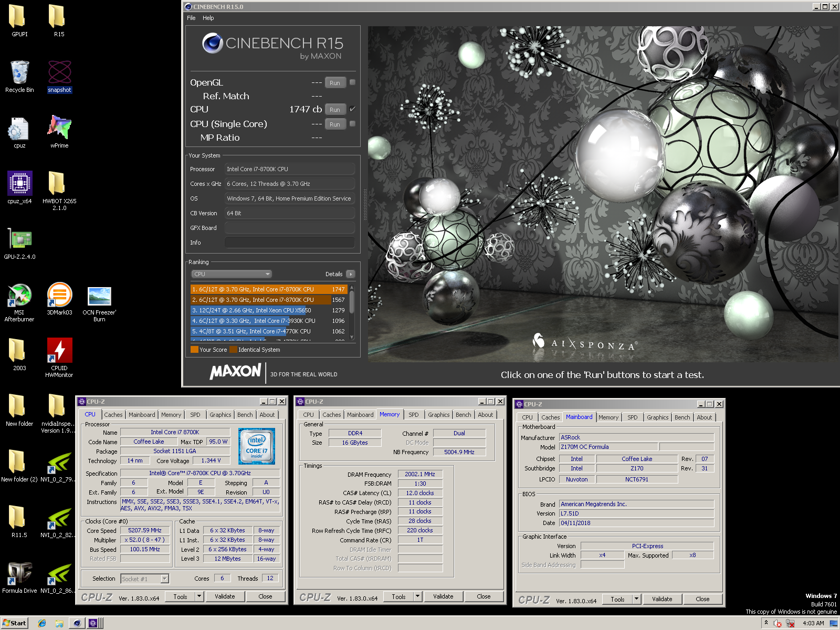Click the GFX Board field
The width and height of the screenshot is (840, 630).
coord(290,228)
